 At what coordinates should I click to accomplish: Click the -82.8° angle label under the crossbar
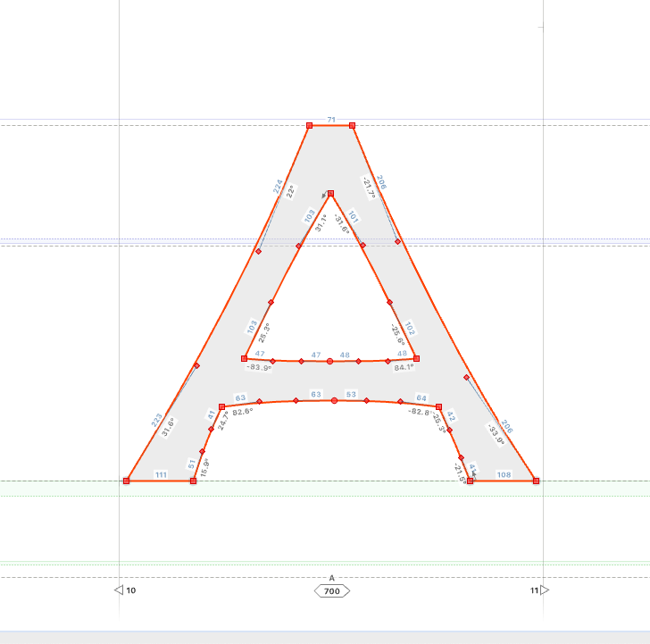420,412
